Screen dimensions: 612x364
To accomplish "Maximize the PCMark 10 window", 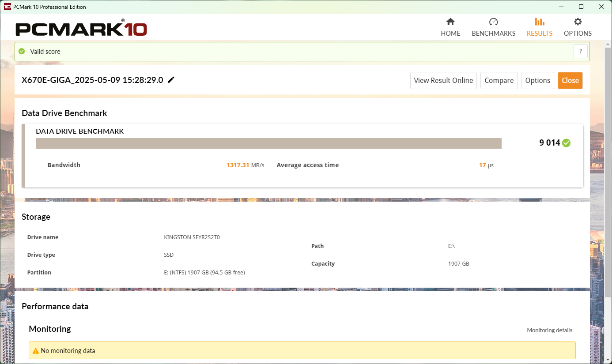I will pyautogui.click(x=581, y=7).
